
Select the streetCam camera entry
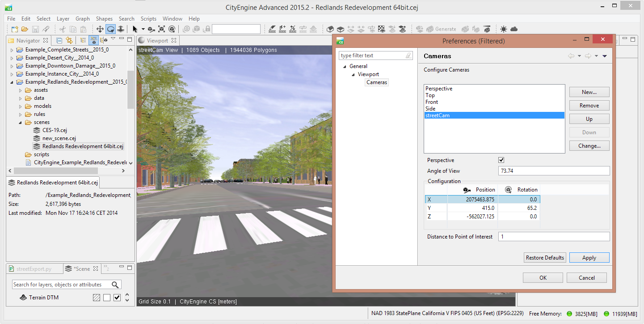click(x=494, y=115)
